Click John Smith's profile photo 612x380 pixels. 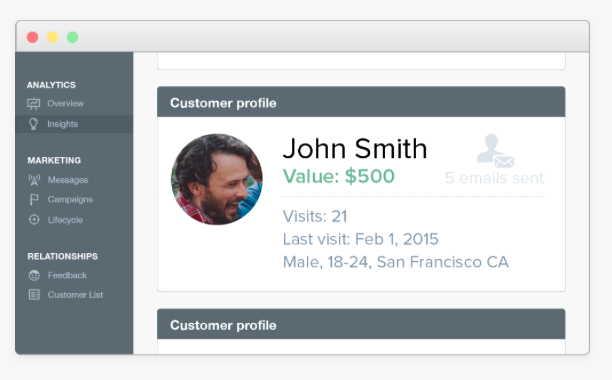point(217,179)
